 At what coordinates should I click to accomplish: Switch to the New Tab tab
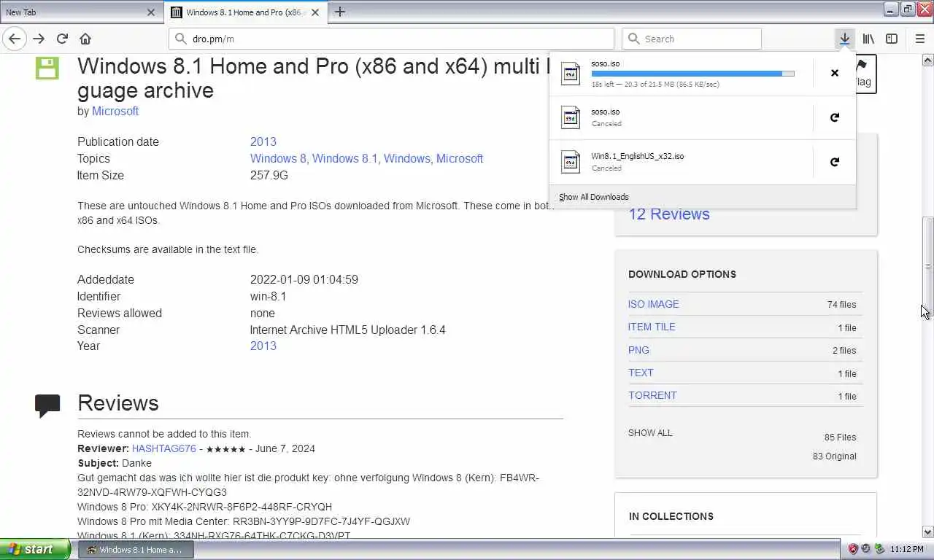(80, 12)
